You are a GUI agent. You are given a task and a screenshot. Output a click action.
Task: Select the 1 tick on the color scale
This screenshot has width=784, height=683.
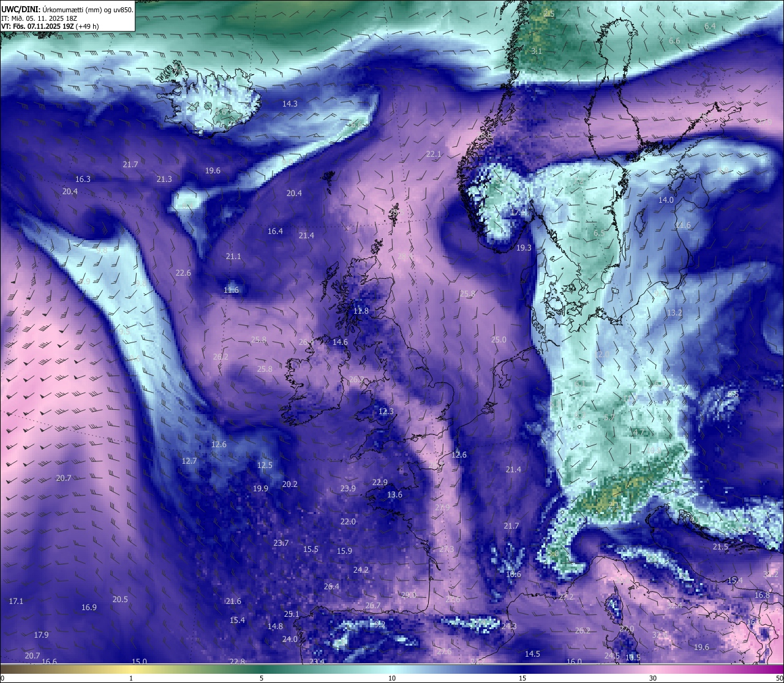point(131,678)
